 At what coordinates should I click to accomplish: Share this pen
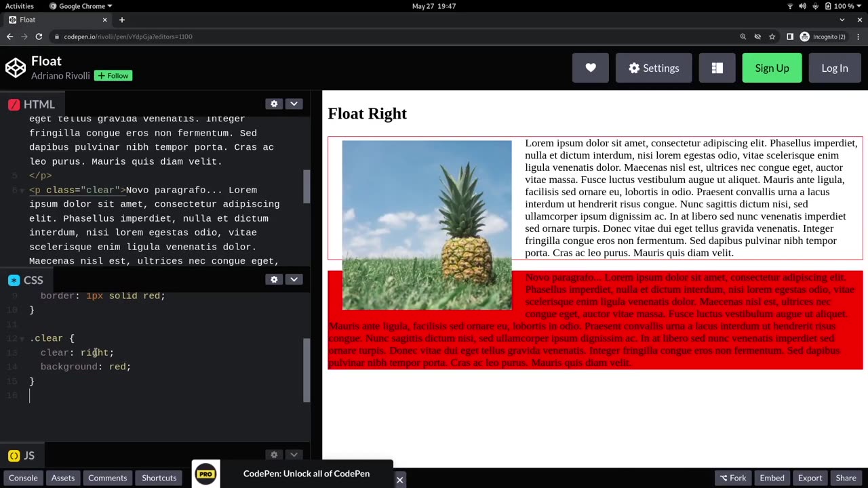click(x=846, y=478)
